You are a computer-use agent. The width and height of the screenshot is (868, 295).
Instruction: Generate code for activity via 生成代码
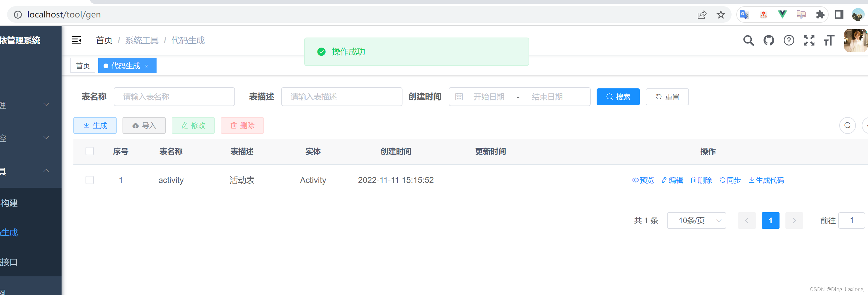pos(766,180)
